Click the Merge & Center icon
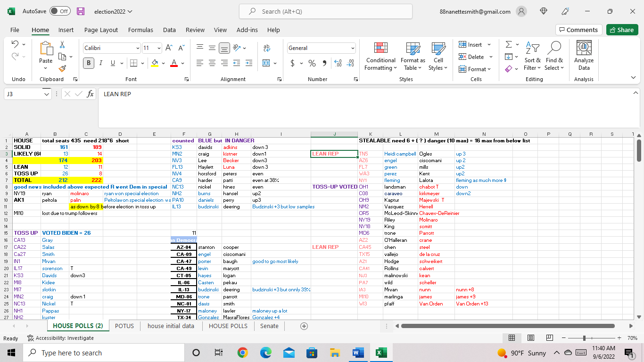Viewport: 644px width, 362px height. 266,63
